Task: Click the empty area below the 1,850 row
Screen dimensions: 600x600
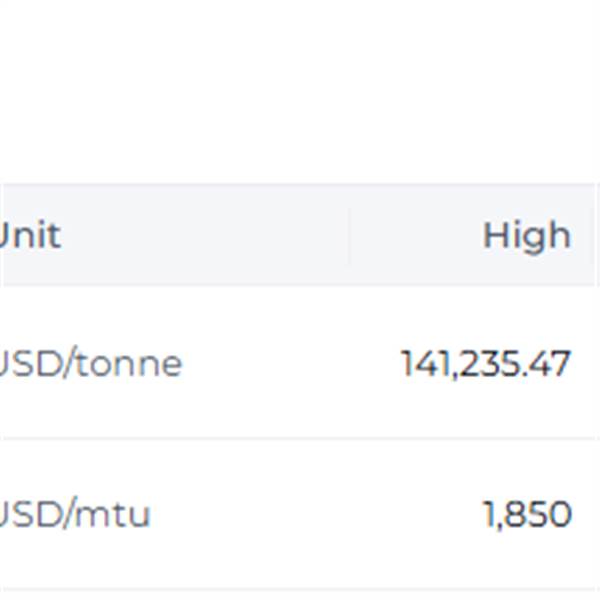Action: [300, 596]
